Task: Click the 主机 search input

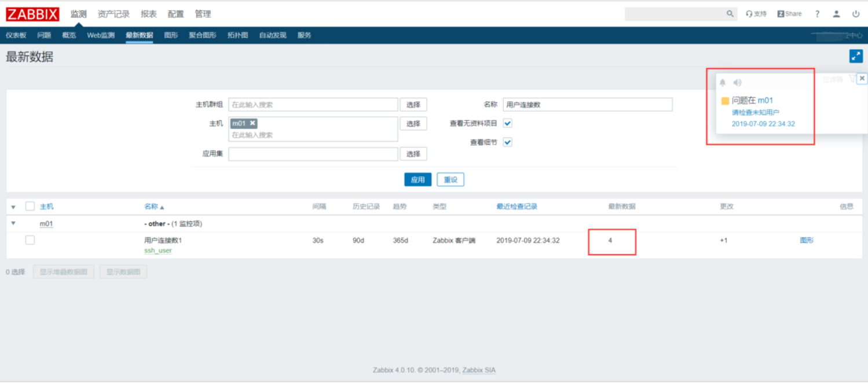Action: [313, 135]
